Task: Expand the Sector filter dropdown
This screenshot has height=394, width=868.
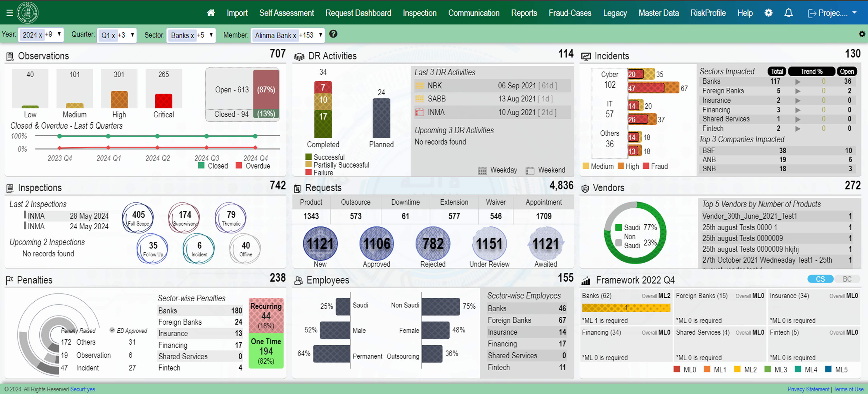Action: tap(211, 35)
